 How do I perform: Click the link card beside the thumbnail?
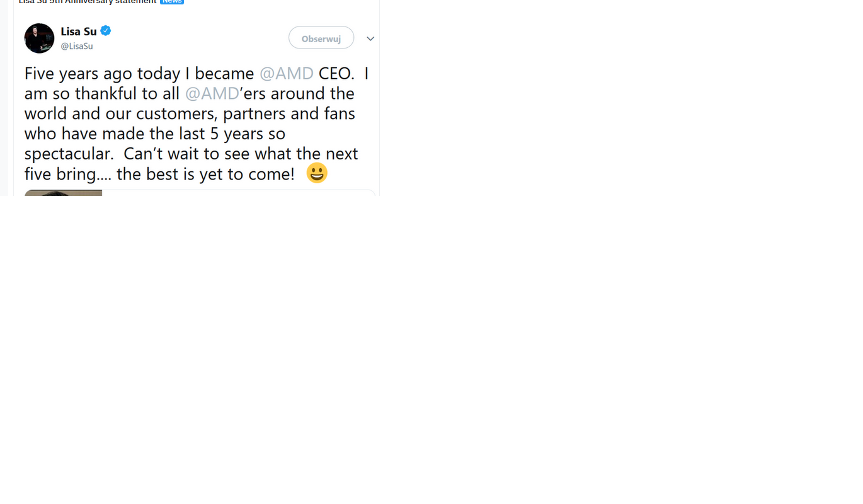pyautogui.click(x=238, y=193)
